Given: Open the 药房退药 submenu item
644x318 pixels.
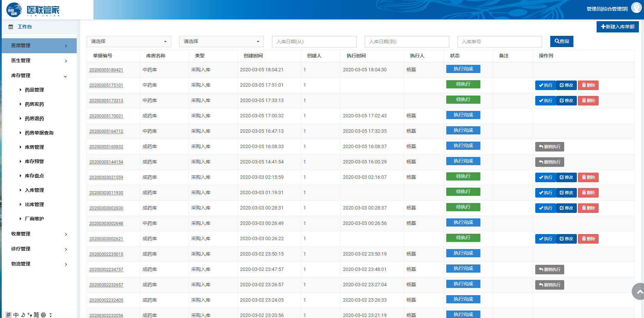Looking at the screenshot, I should pos(34,118).
